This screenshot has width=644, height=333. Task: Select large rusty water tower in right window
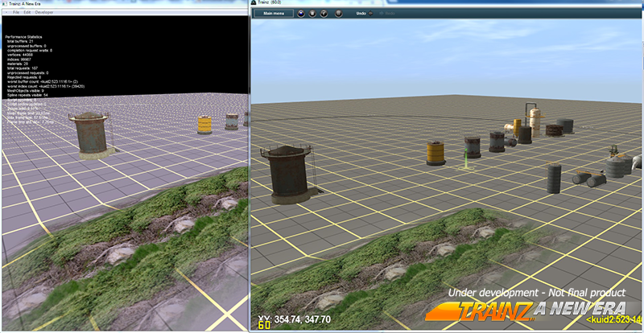pos(290,174)
